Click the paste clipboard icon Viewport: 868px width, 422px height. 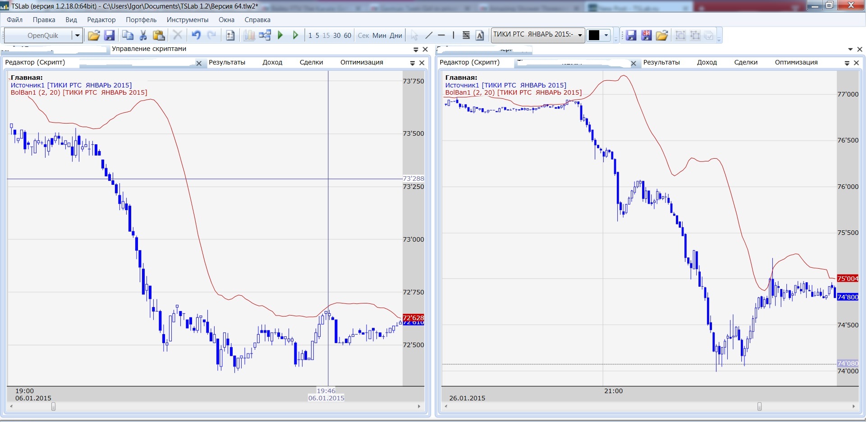click(158, 35)
